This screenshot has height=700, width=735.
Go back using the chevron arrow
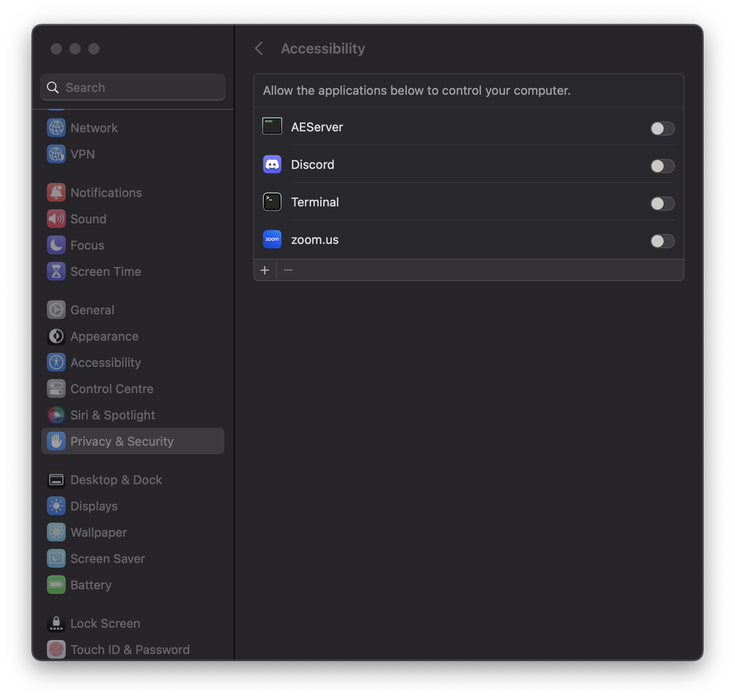259,48
